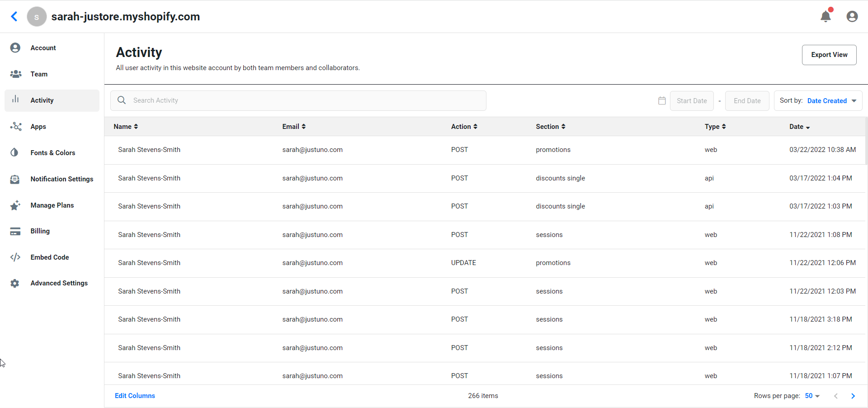868x408 pixels.
Task: Open Advanced Settings gear icon
Action: (15, 283)
